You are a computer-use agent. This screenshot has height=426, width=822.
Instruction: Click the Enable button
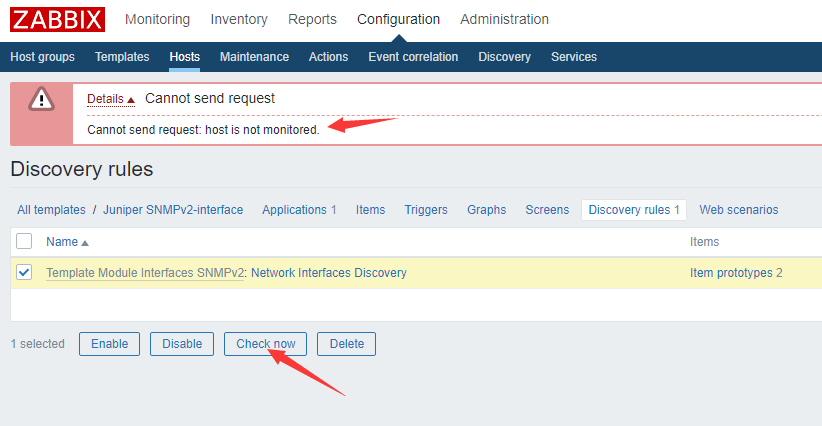(110, 344)
